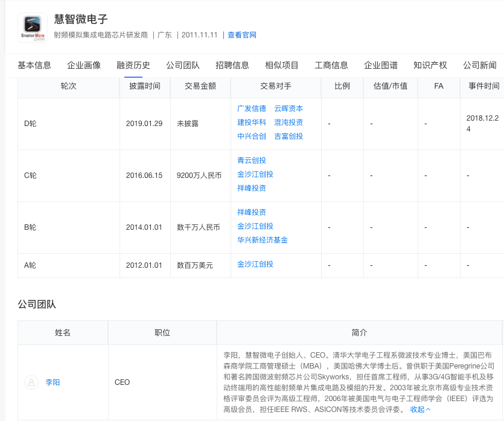Open 金沙江创投 in the C轮 row
Viewport: 504px width, 421px height.
[x=255, y=174]
